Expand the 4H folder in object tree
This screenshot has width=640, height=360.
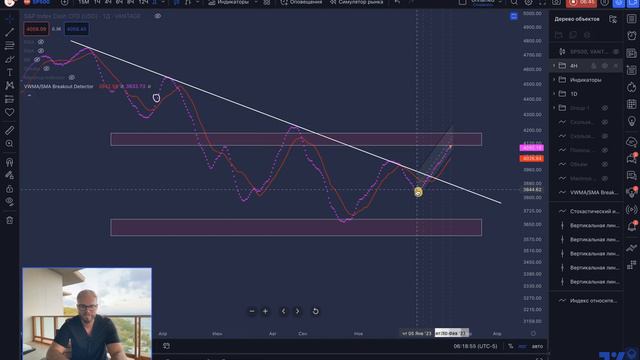pos(554,65)
